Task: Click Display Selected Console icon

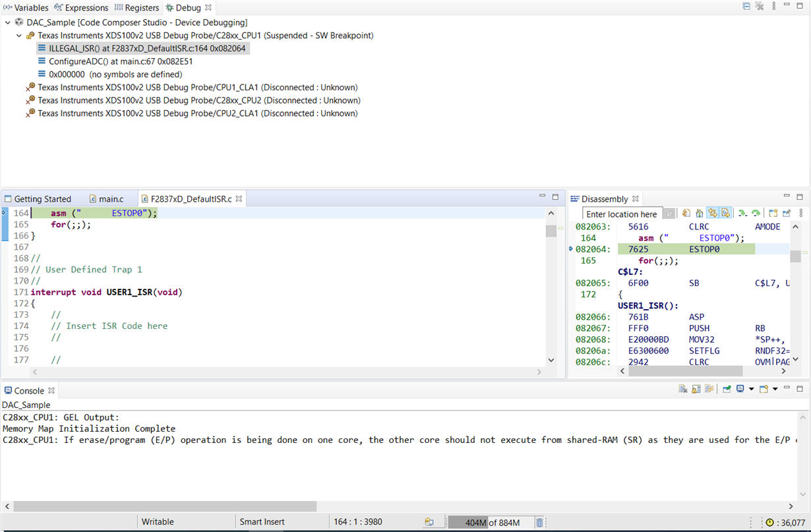Action: [x=740, y=390]
